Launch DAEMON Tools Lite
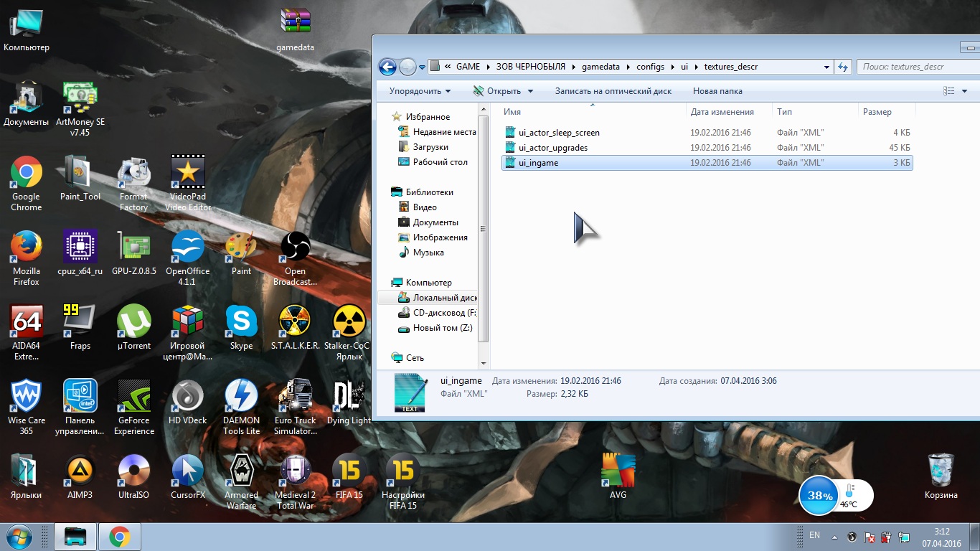The image size is (980, 551). [242, 407]
